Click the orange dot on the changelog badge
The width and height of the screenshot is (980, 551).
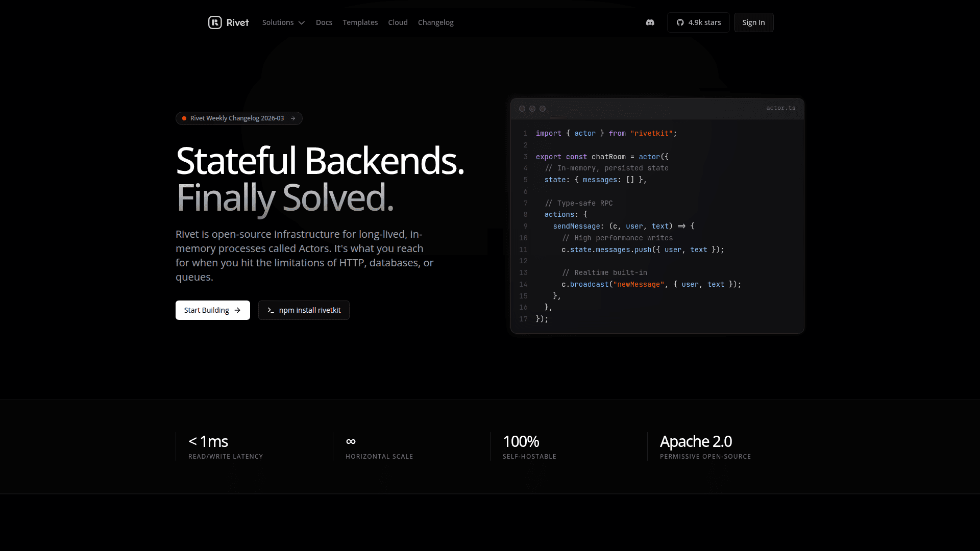pos(184,118)
